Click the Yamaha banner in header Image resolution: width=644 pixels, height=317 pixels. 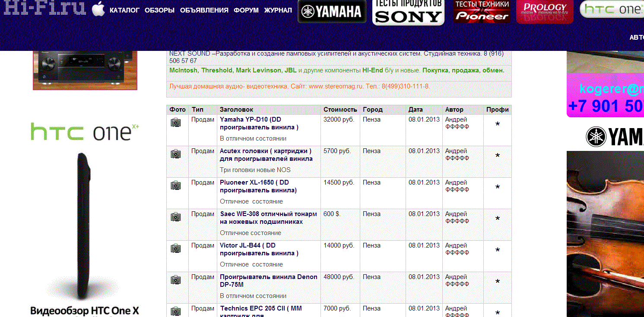(332, 12)
